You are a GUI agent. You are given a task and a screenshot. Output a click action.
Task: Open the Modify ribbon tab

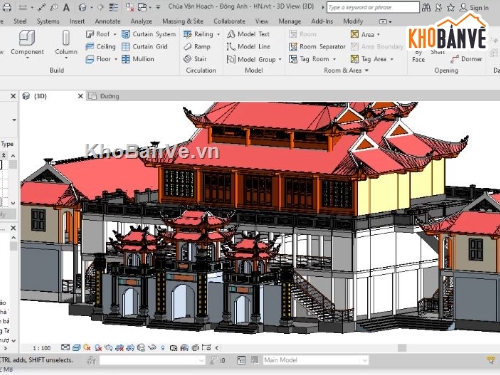[353, 21]
